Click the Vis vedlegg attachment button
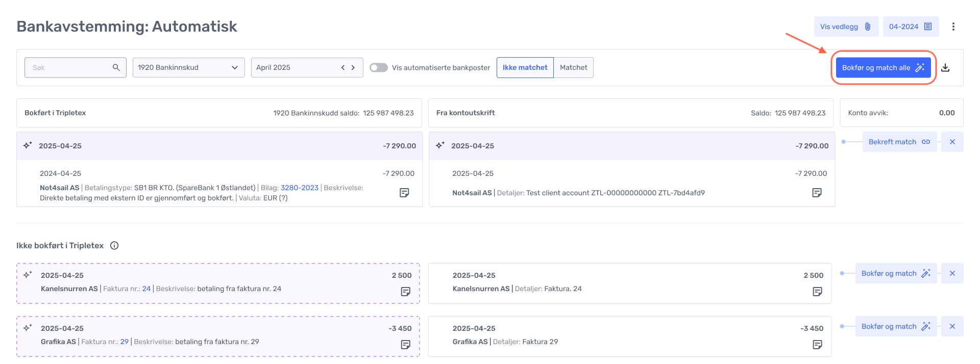 [x=846, y=27]
